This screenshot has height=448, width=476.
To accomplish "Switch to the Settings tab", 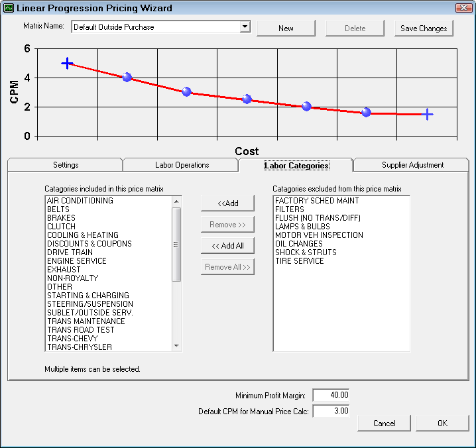I will click(x=66, y=165).
